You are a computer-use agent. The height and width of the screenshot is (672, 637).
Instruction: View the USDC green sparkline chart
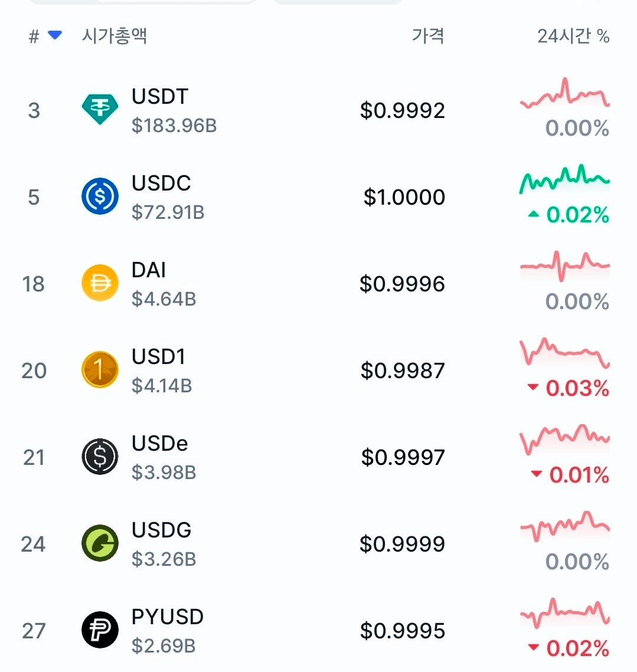coord(564,178)
